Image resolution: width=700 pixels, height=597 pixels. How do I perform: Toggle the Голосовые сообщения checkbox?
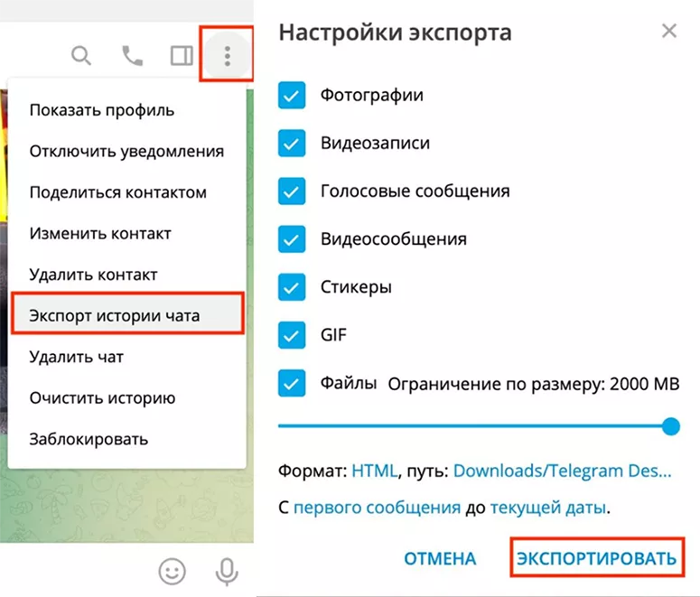coord(292,191)
